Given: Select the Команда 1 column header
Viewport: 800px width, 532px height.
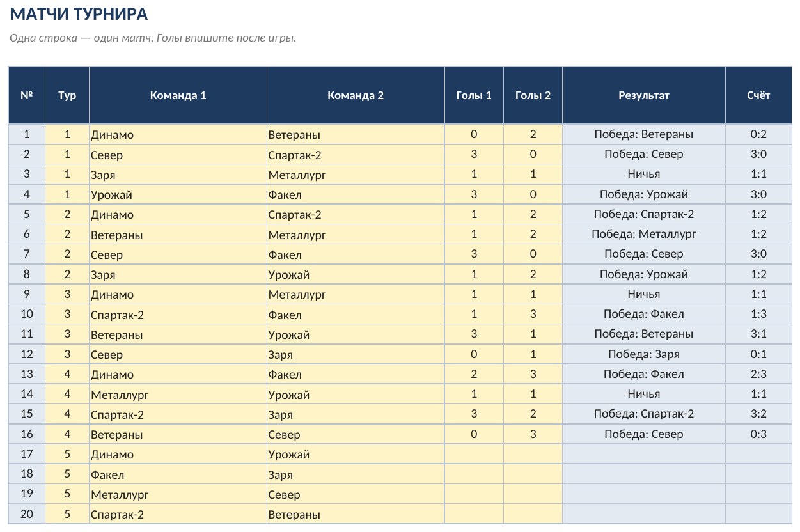Looking at the screenshot, I should (178, 95).
